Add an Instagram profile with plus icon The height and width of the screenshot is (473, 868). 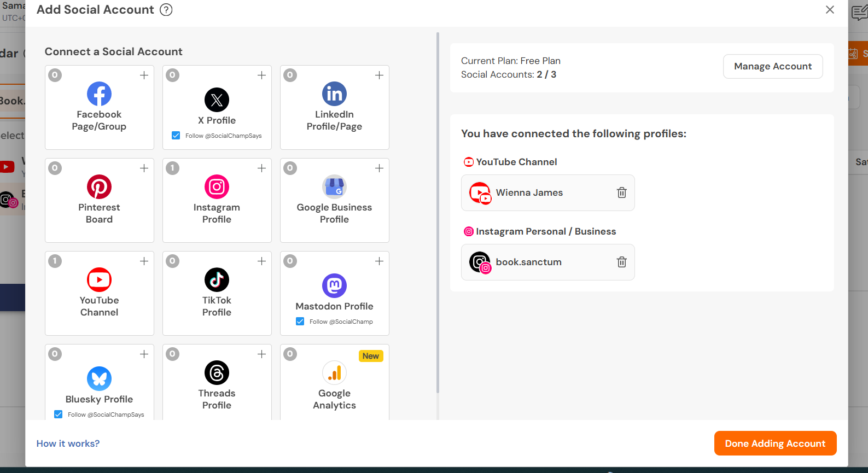pos(261,168)
